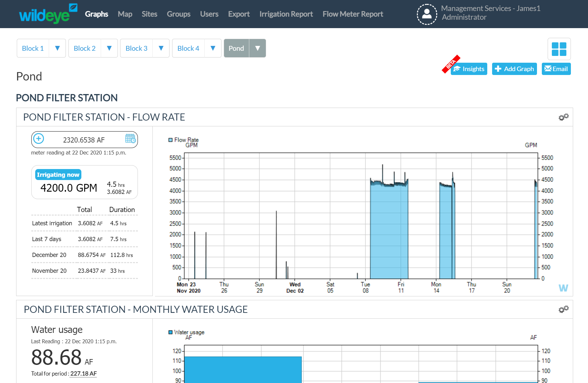The width and height of the screenshot is (588, 383).
Task: Select the Last 7 days row
Action: click(x=85, y=239)
